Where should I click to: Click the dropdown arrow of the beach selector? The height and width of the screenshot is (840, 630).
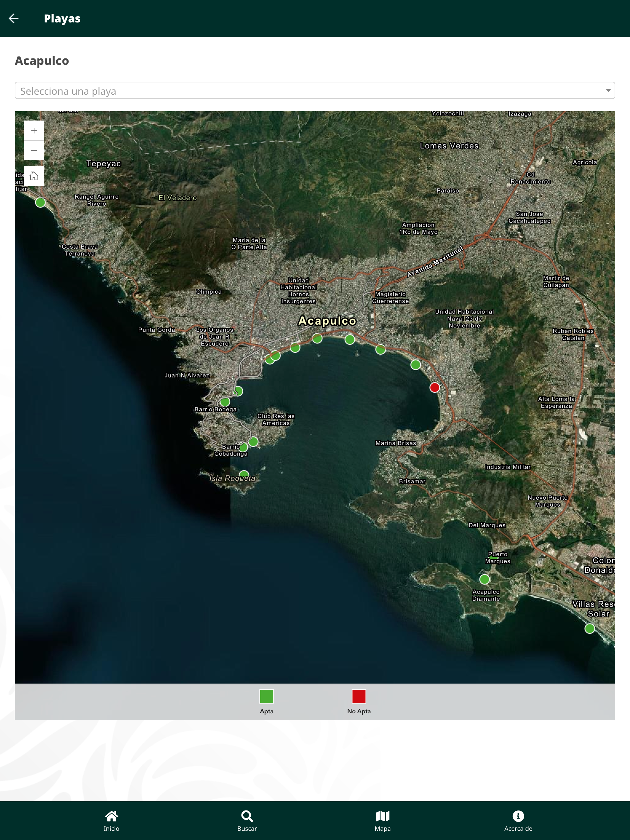tap(608, 91)
